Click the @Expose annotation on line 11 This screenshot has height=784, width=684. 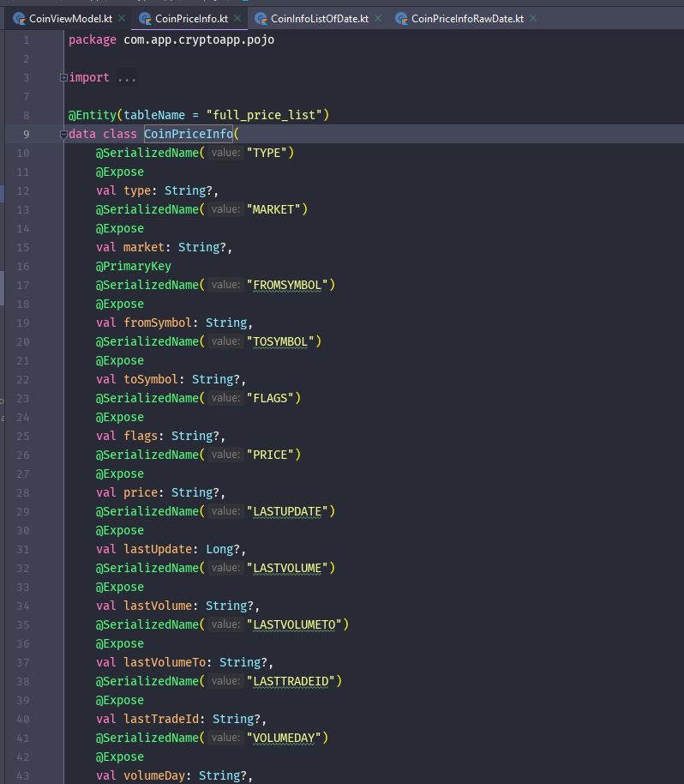pyautogui.click(x=120, y=172)
